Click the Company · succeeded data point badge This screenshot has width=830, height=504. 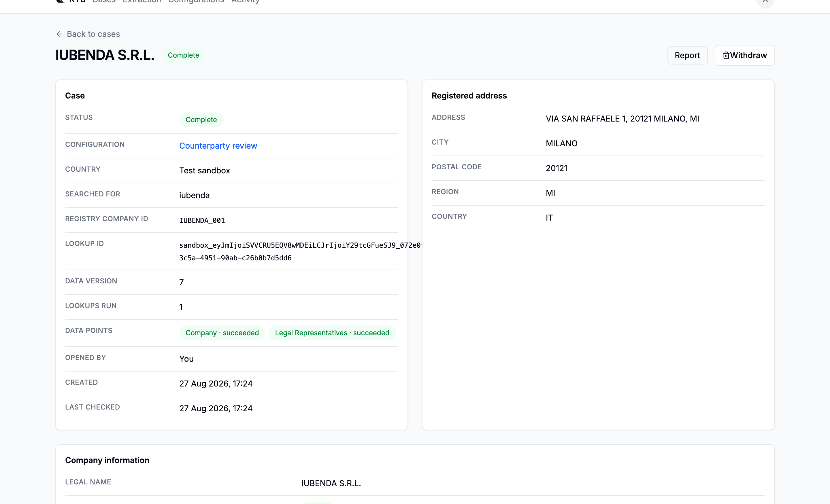pyautogui.click(x=222, y=333)
